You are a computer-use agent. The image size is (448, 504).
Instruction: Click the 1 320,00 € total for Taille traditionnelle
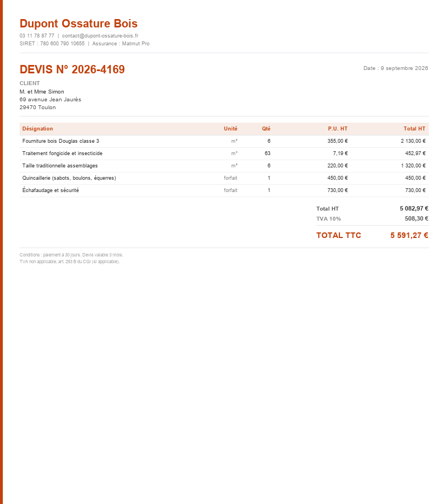tap(413, 166)
